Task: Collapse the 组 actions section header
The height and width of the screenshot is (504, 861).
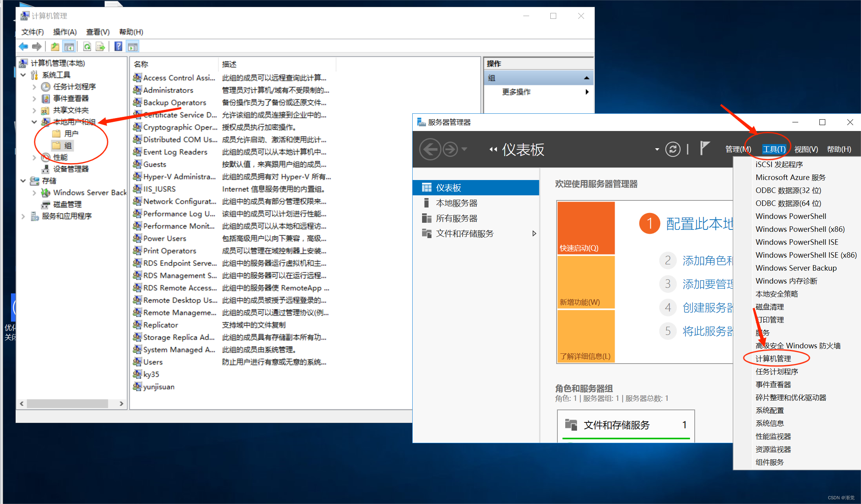Action: (x=586, y=78)
